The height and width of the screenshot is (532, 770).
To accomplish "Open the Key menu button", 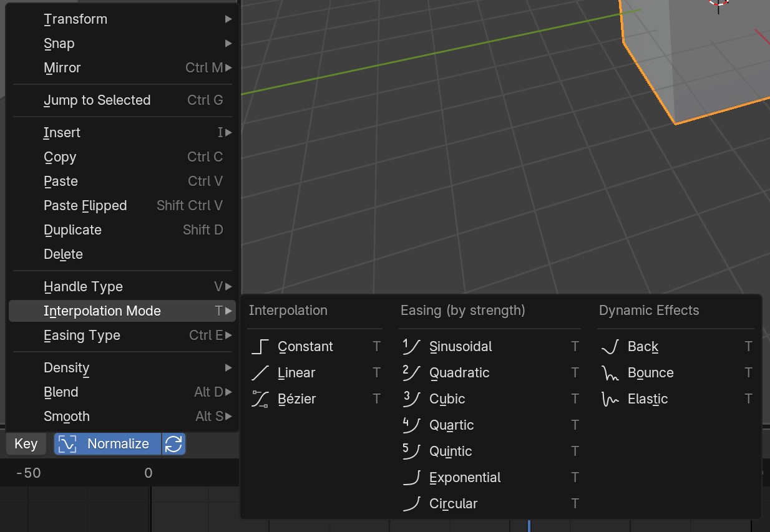I will pos(26,444).
